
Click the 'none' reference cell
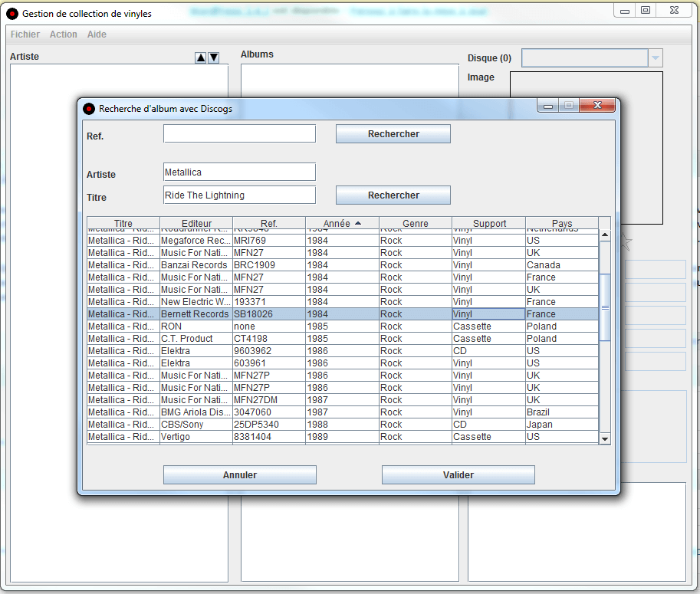click(x=269, y=327)
